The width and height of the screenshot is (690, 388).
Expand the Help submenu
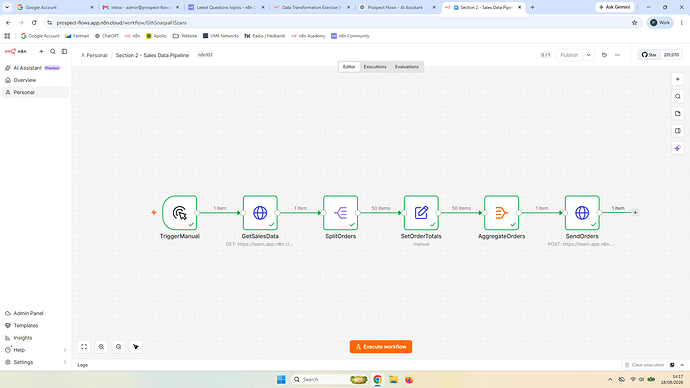(65, 350)
